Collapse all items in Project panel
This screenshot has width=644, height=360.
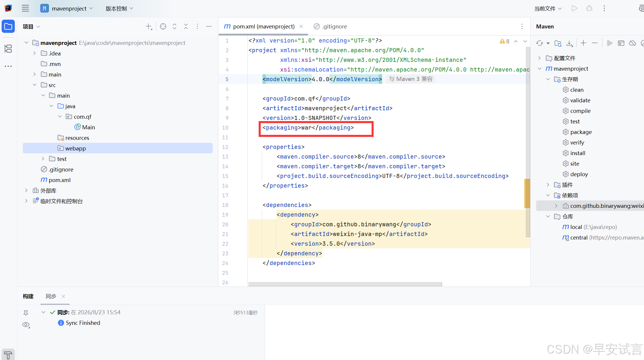pos(186,27)
